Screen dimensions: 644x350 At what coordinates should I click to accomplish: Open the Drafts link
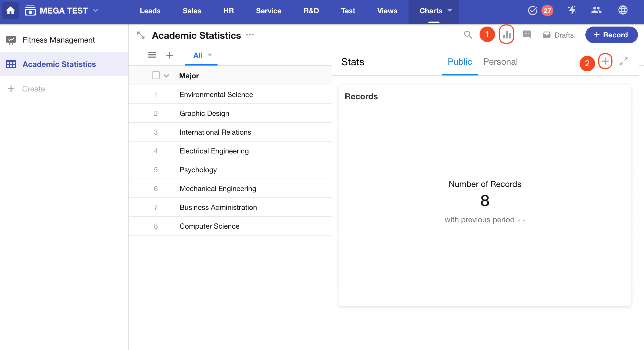pyautogui.click(x=558, y=35)
